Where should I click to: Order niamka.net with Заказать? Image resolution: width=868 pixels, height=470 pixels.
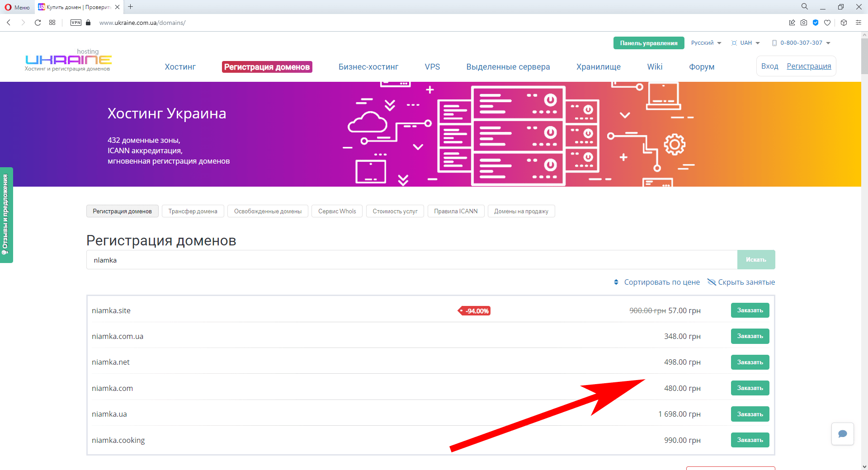750,362
